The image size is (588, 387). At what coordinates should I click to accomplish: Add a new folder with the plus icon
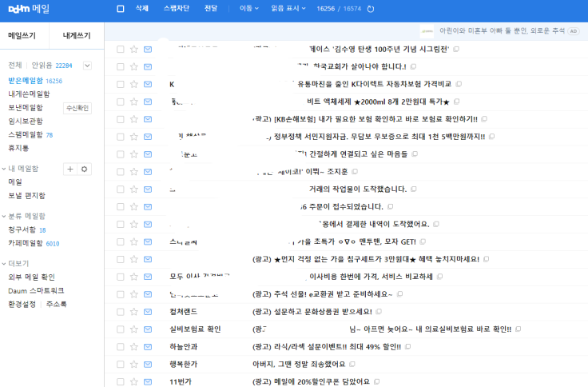(70, 170)
